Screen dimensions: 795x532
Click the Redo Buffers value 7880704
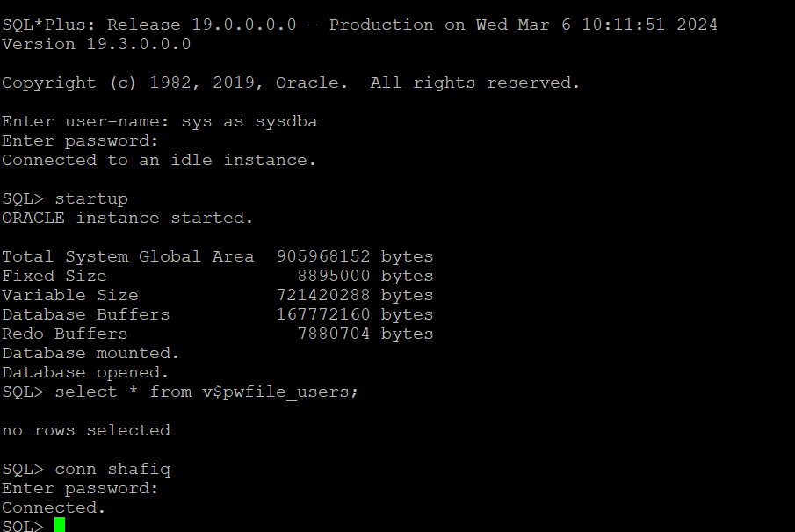[x=334, y=334]
